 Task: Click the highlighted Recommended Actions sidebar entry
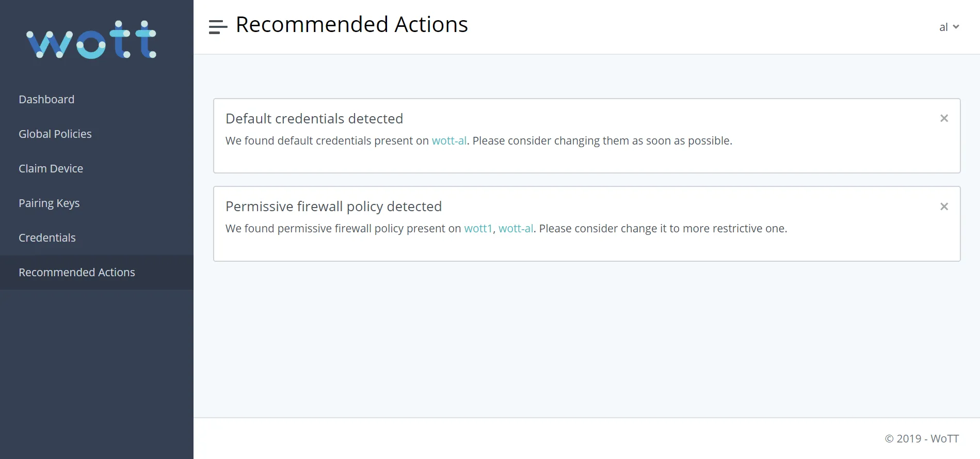(76, 272)
